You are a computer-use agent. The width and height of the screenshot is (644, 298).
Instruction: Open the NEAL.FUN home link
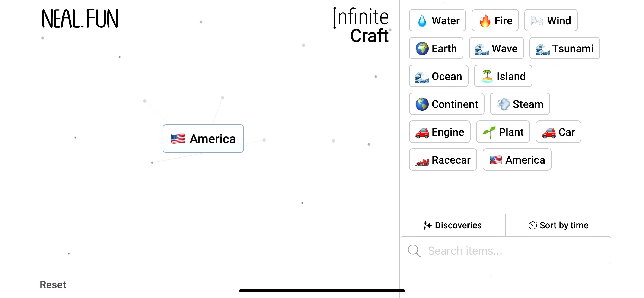tap(80, 19)
